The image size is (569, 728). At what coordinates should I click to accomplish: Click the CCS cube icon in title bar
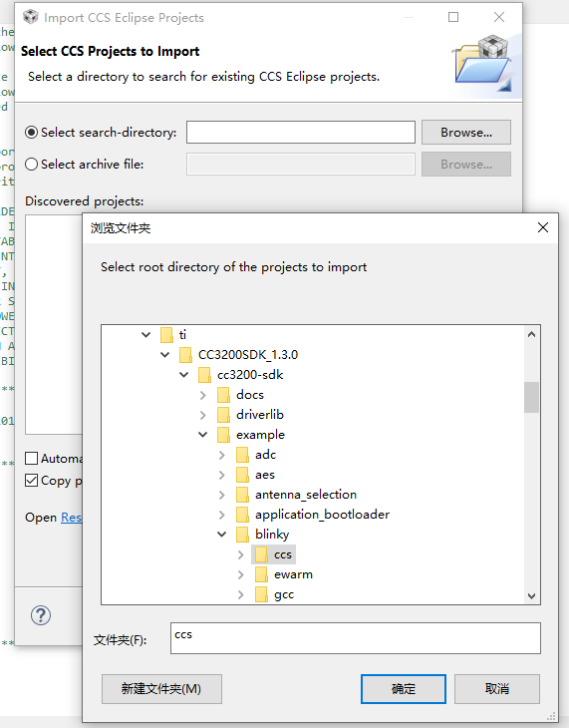click(x=31, y=17)
